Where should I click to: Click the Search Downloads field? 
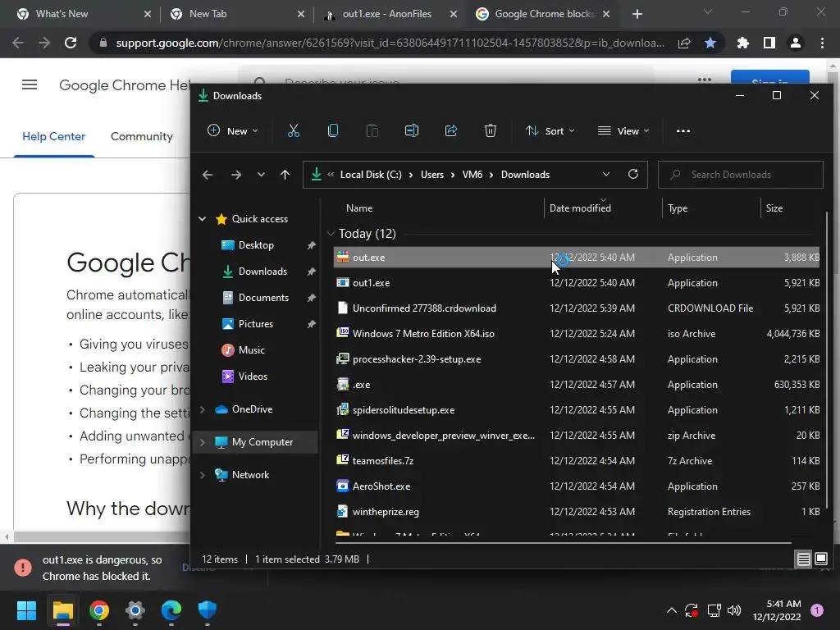(741, 175)
